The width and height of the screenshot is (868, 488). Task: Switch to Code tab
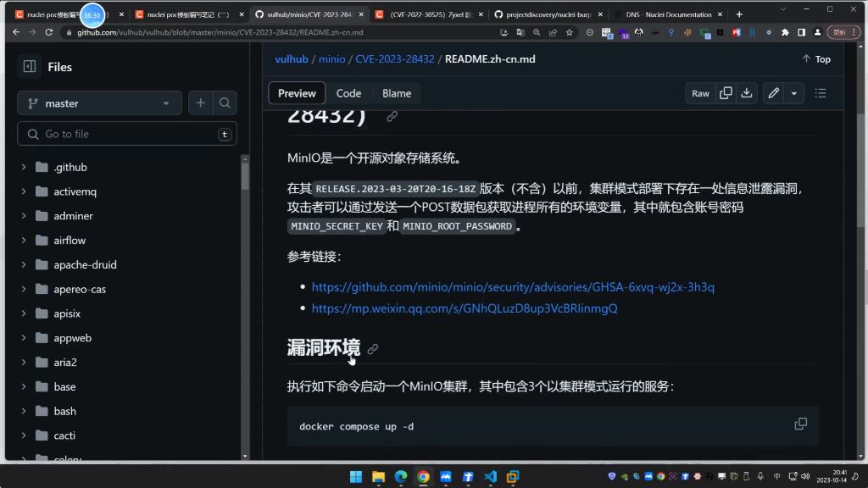348,93
